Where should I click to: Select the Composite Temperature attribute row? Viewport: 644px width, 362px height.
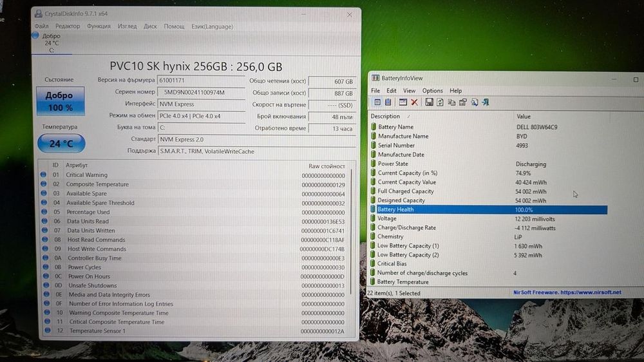194,184
